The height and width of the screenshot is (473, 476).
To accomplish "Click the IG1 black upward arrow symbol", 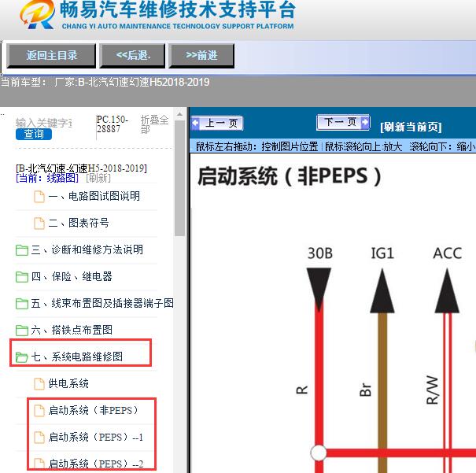I will pos(382,291).
